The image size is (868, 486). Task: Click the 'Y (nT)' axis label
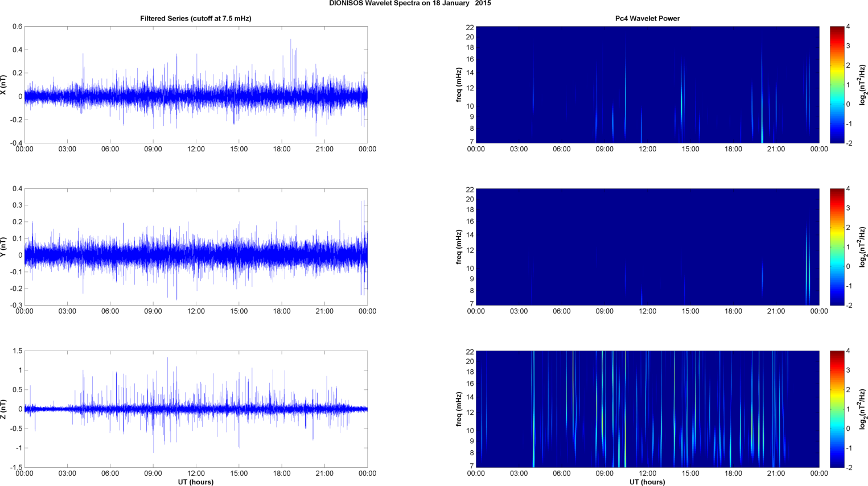[x=4, y=247]
